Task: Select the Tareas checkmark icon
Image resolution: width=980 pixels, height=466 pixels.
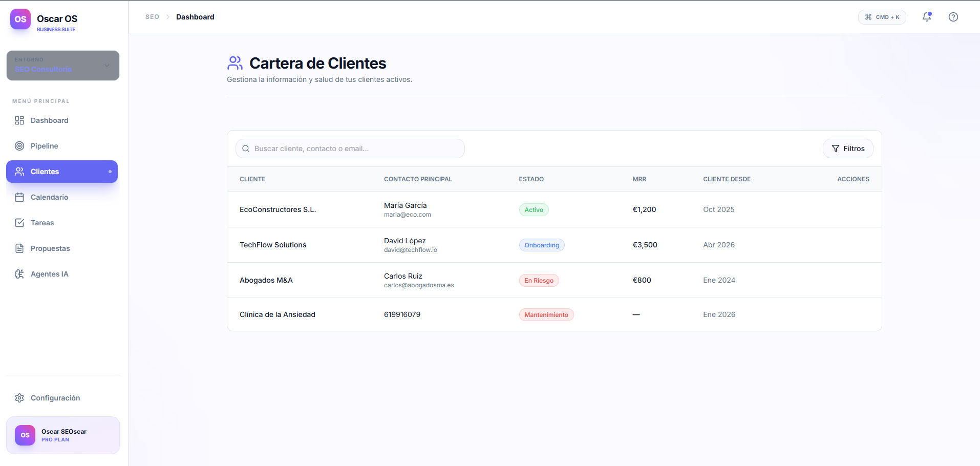Action: pyautogui.click(x=19, y=222)
